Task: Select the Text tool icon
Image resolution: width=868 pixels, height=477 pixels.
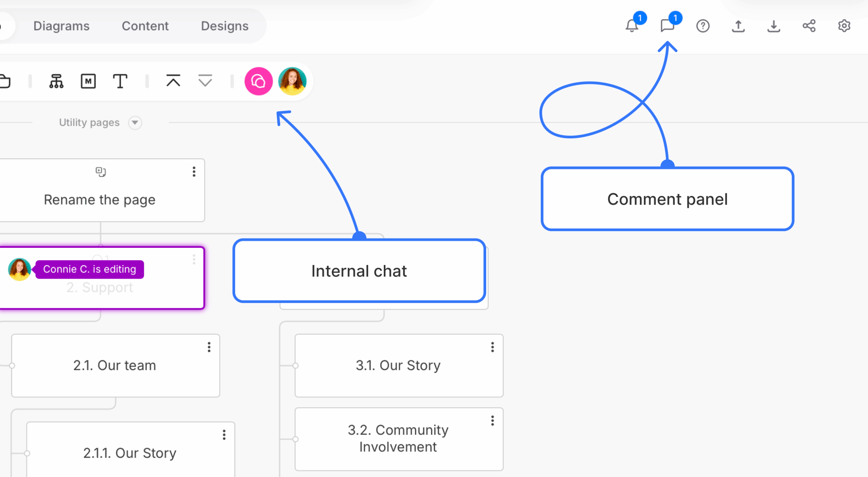Action: pos(120,81)
